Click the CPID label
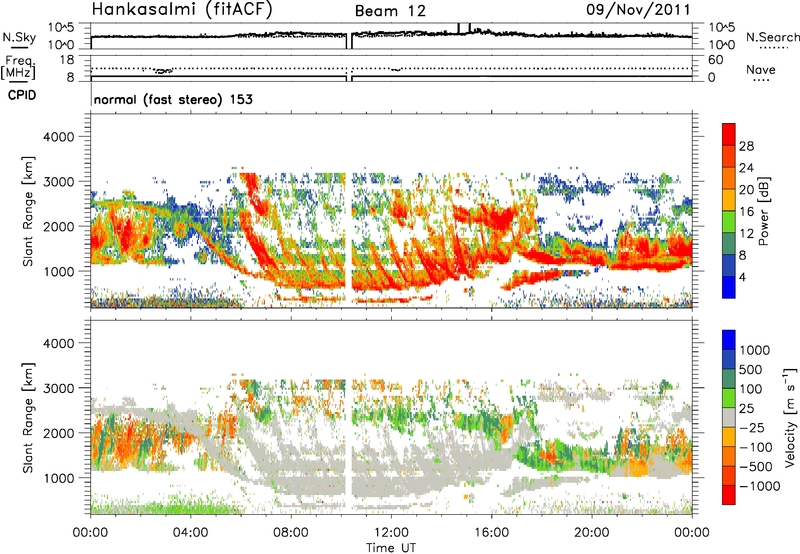 pyautogui.click(x=22, y=95)
